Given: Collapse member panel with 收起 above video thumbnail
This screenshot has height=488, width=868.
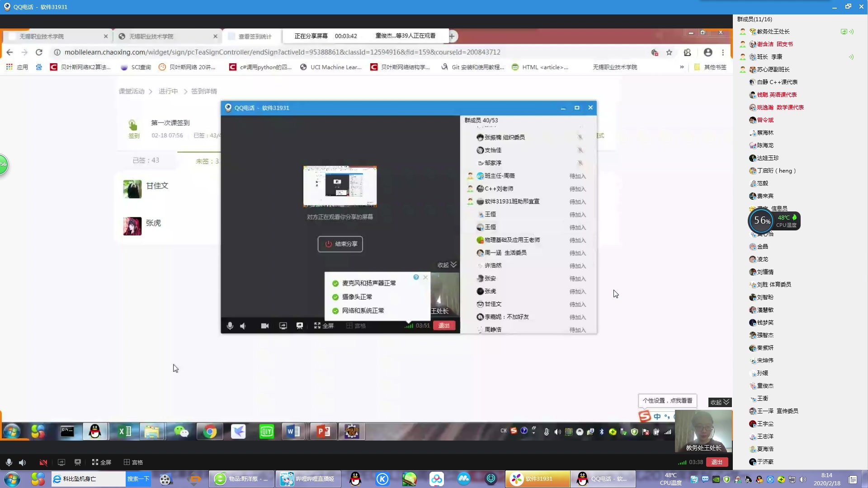Looking at the screenshot, I should pos(720,402).
